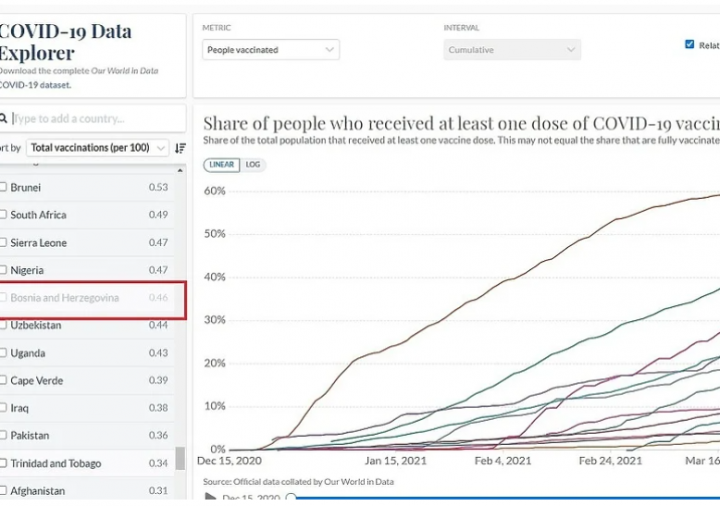This screenshot has width=720, height=506.
Task: Click the sort order icon beside Sort by
Action: coord(180,148)
